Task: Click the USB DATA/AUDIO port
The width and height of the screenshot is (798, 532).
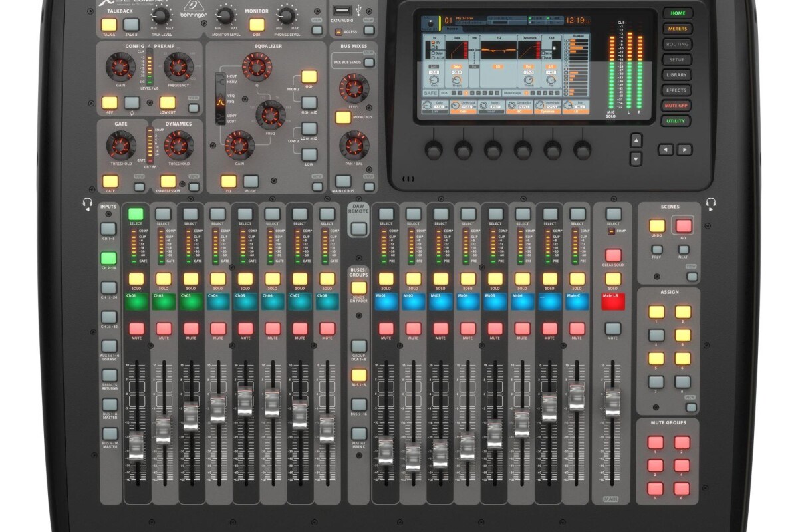Action: click(343, 11)
